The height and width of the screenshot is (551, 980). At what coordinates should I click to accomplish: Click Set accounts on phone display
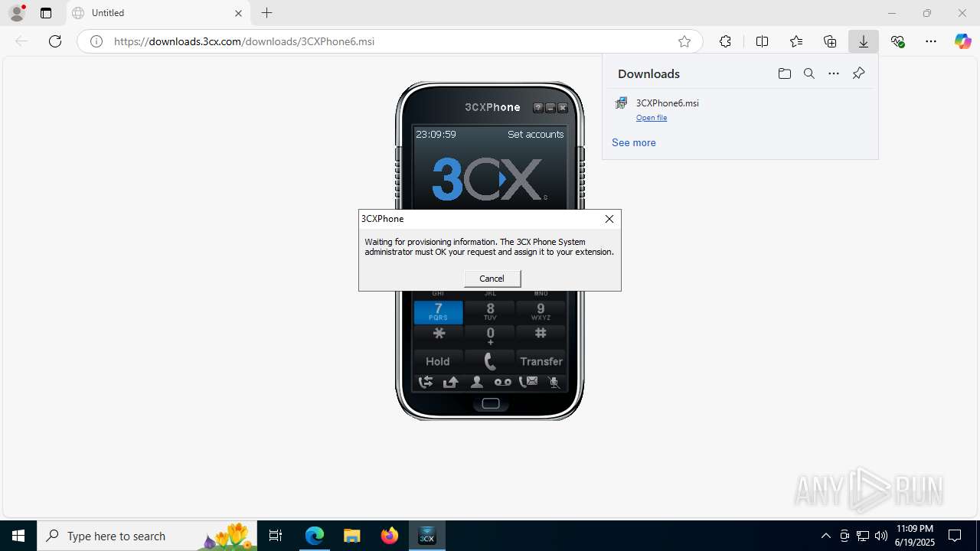tap(535, 134)
